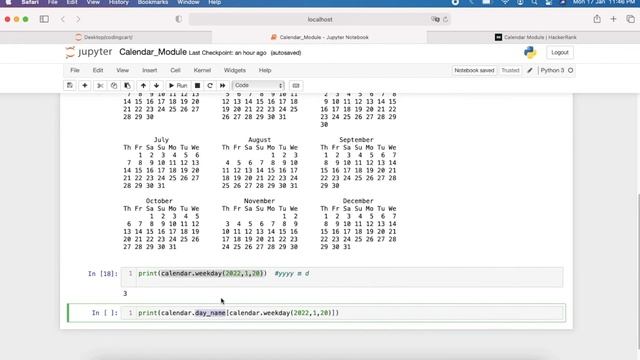Viewport: 640px width, 360px height.
Task: Move selected cell down arrow
Action: (156, 86)
